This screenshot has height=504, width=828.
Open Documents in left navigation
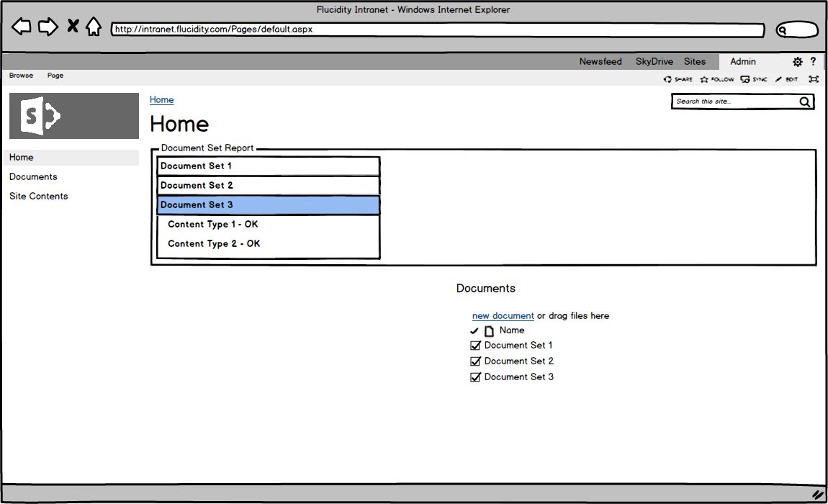click(33, 177)
